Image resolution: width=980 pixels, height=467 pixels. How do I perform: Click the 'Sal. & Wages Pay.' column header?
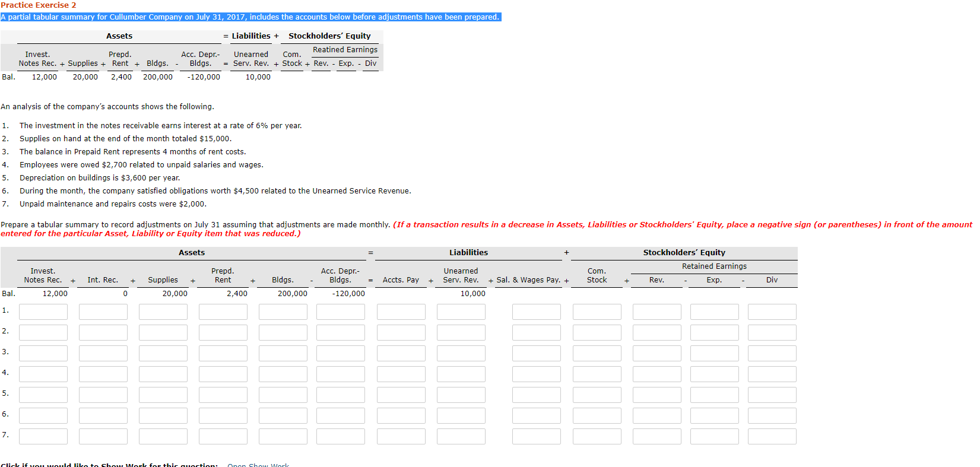[528, 280]
